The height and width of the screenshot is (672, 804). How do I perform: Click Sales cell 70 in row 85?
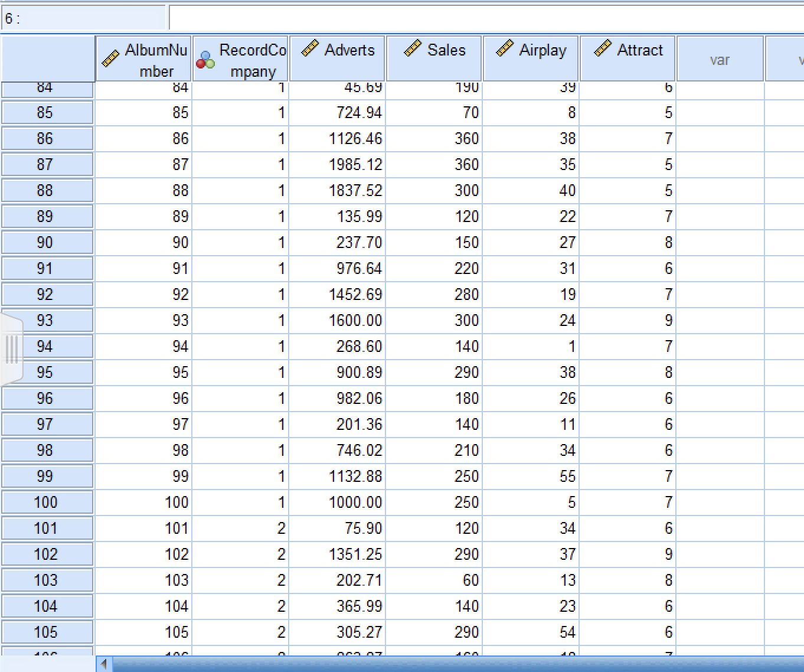click(x=434, y=112)
